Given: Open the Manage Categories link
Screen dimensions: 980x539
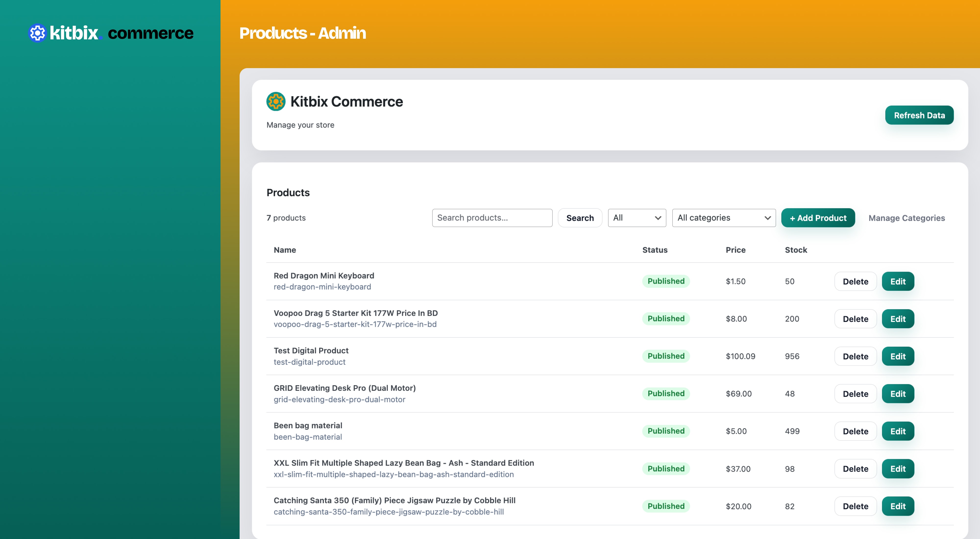Looking at the screenshot, I should coord(906,218).
